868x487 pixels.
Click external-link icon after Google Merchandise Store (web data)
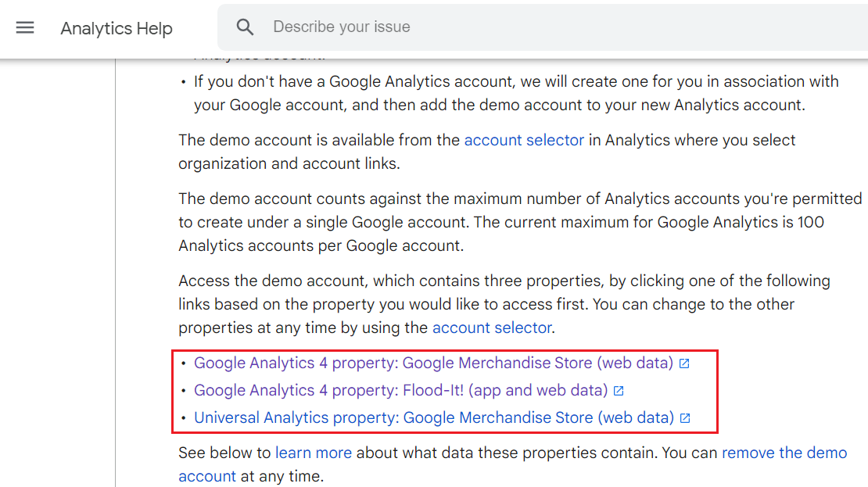[685, 363]
